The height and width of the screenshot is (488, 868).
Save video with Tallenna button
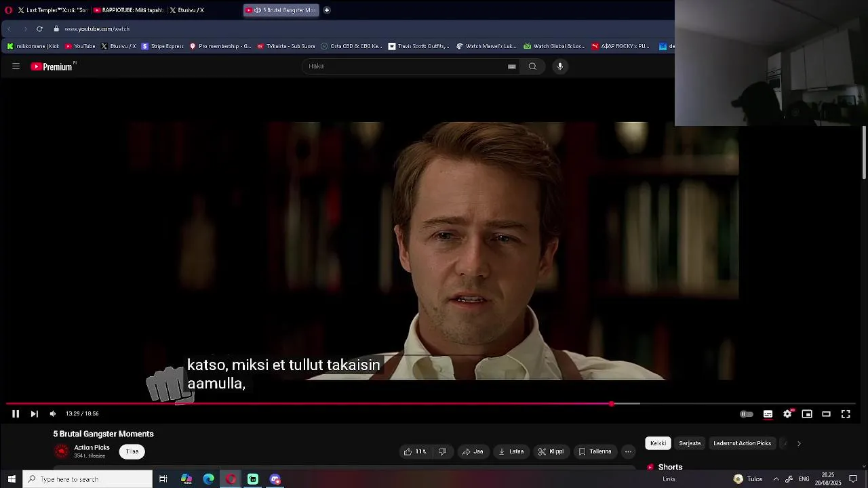pyautogui.click(x=595, y=451)
